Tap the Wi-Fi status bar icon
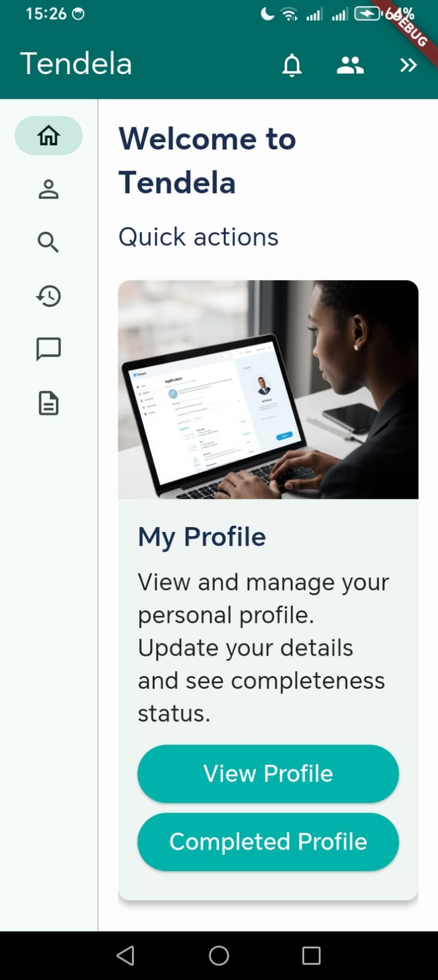The width and height of the screenshot is (438, 980). 289,14
